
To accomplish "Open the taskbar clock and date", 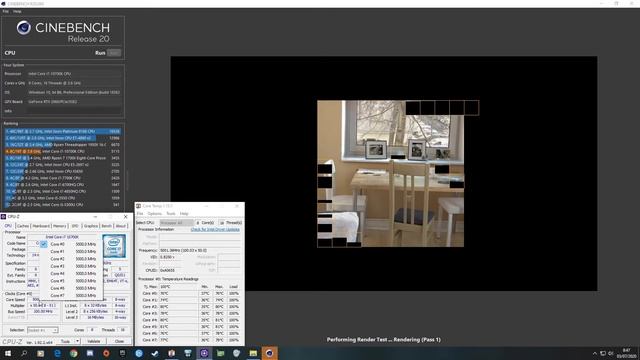I will (x=627, y=353).
